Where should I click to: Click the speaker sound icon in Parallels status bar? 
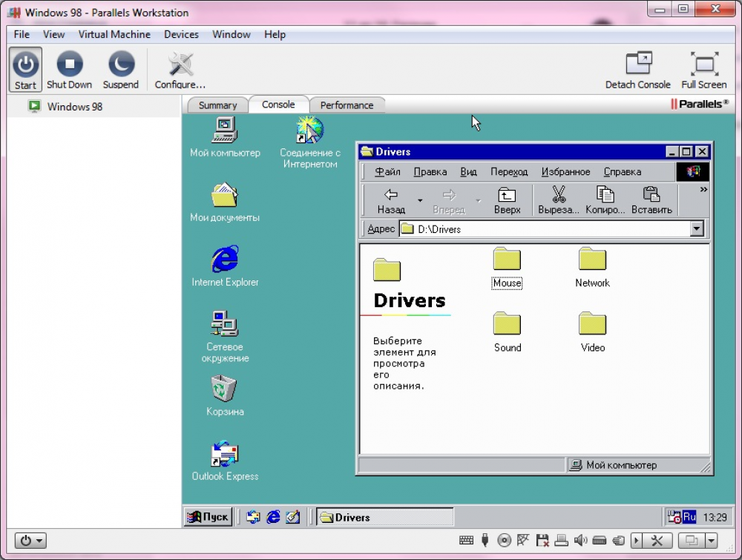pyautogui.click(x=580, y=540)
